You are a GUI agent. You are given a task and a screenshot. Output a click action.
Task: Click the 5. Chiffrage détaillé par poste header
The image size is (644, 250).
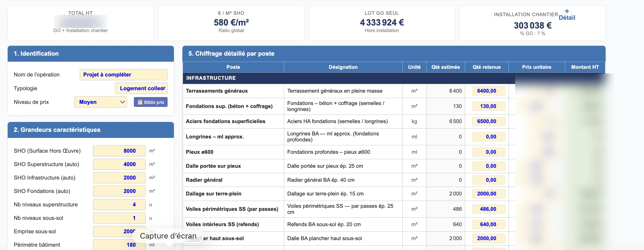click(x=394, y=54)
